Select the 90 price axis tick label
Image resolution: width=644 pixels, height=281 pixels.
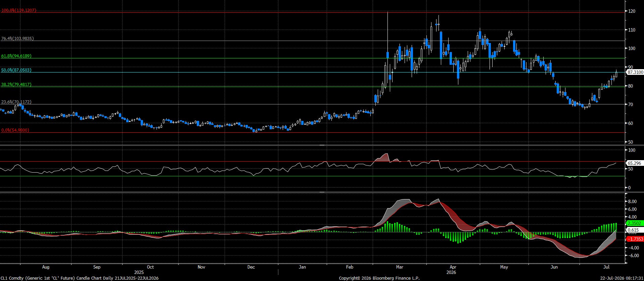(631, 67)
